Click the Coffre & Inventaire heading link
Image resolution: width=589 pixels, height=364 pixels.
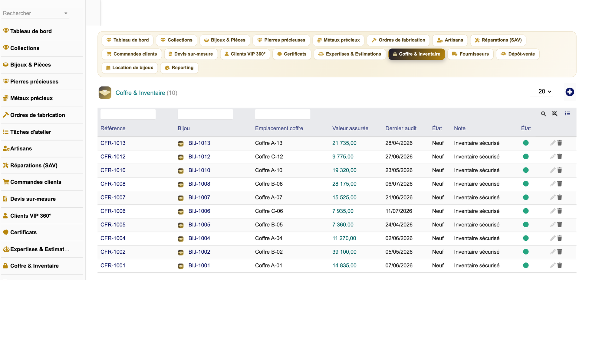coord(140,93)
